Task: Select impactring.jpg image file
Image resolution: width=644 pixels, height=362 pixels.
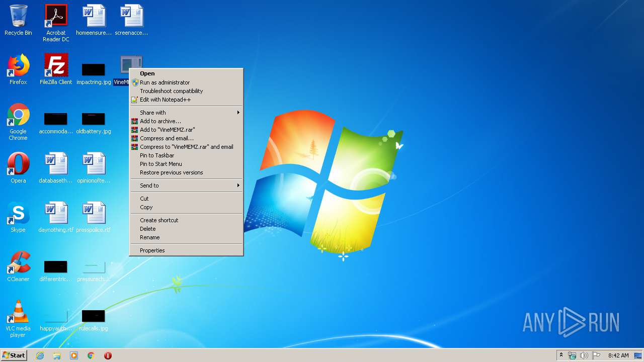Action: (94, 73)
